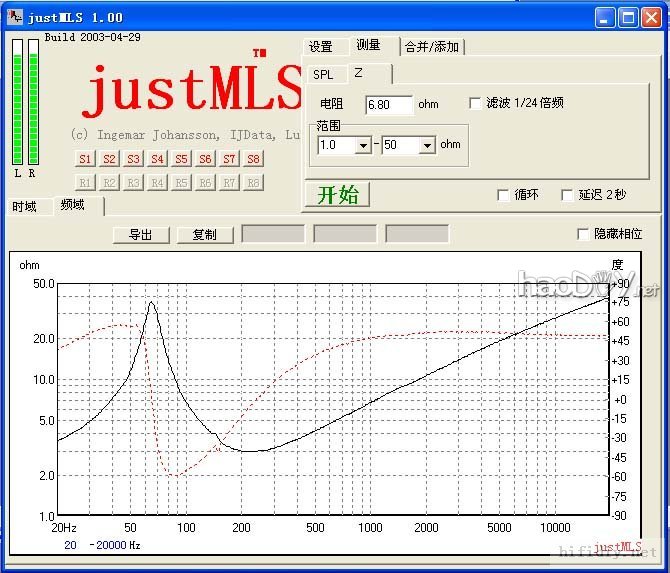Click the 导出 export button
The width and height of the screenshot is (670, 573).
[x=141, y=235]
